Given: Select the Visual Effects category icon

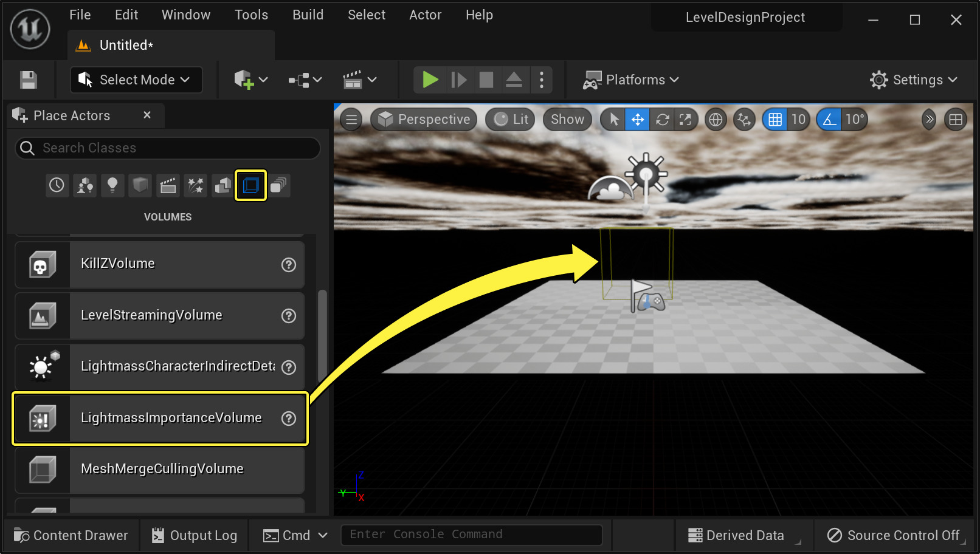Looking at the screenshot, I should (196, 185).
